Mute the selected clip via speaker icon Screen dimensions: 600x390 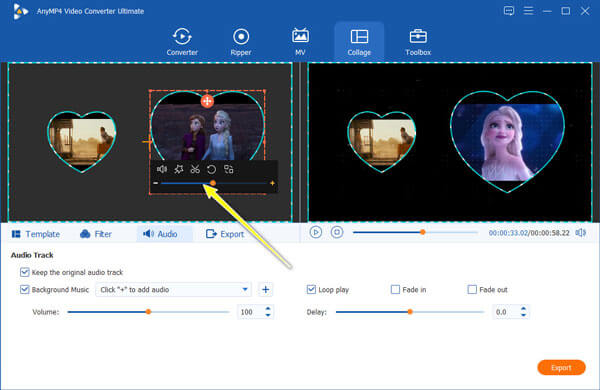(x=162, y=169)
